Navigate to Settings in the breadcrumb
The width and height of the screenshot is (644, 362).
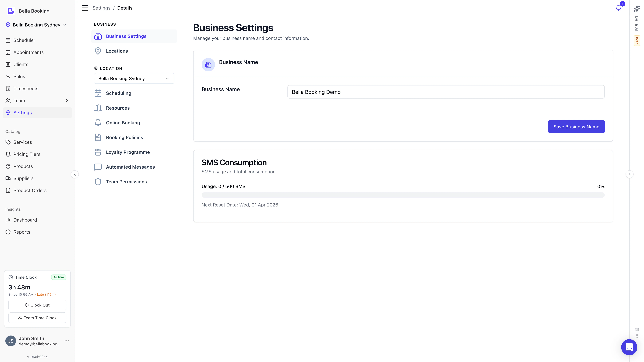[101, 8]
